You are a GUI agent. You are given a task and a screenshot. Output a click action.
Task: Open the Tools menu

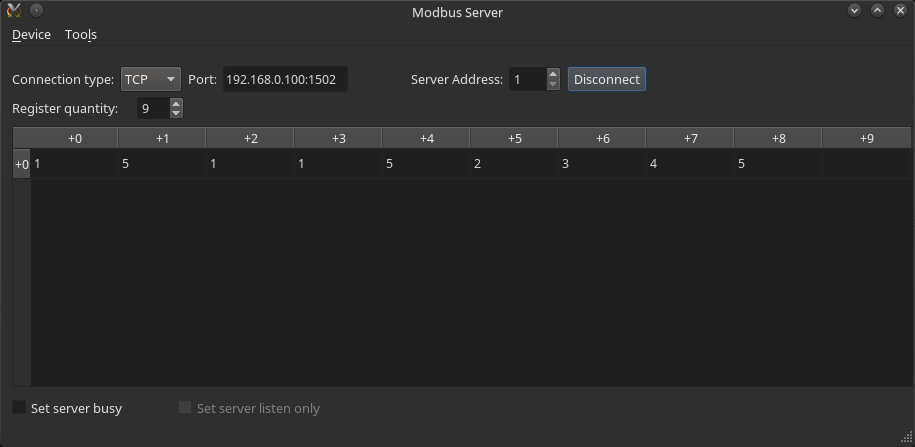tap(81, 34)
